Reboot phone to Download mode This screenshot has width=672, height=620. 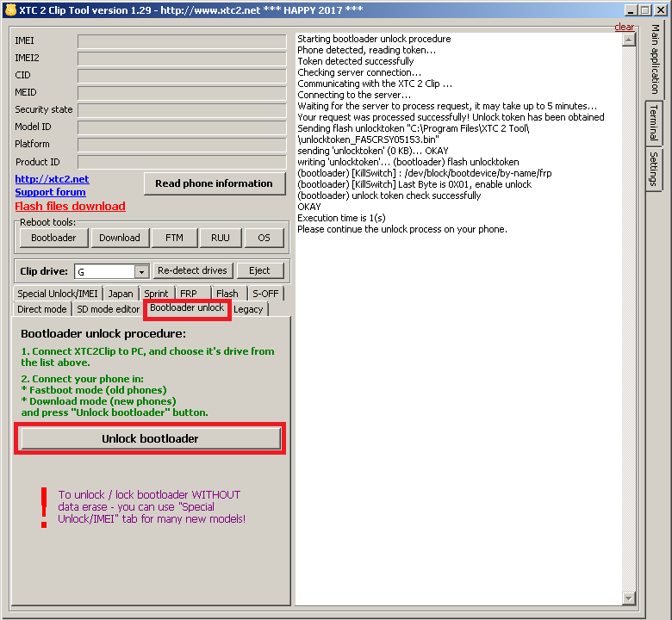(120, 238)
